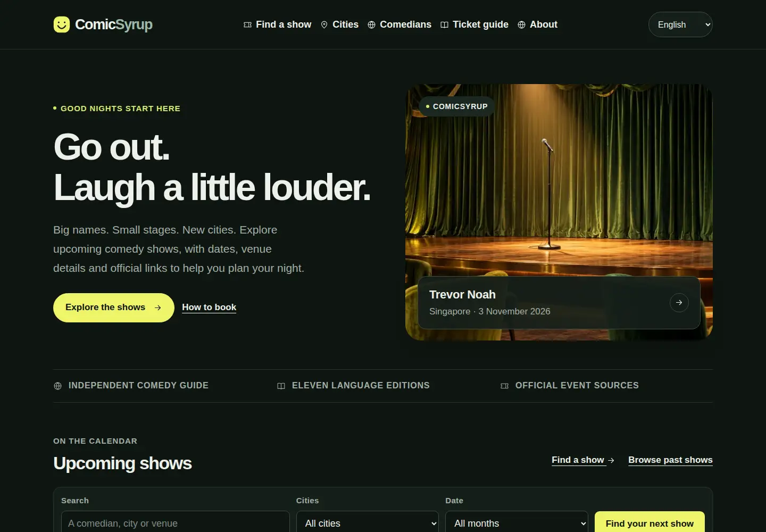Open the Comedians nav item

tap(399, 24)
